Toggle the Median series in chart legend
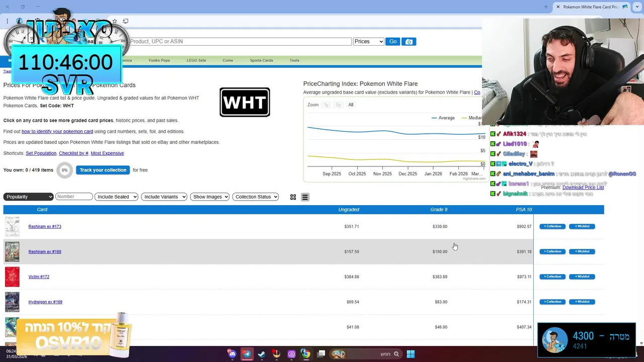This screenshot has height=362, width=644. click(x=471, y=118)
